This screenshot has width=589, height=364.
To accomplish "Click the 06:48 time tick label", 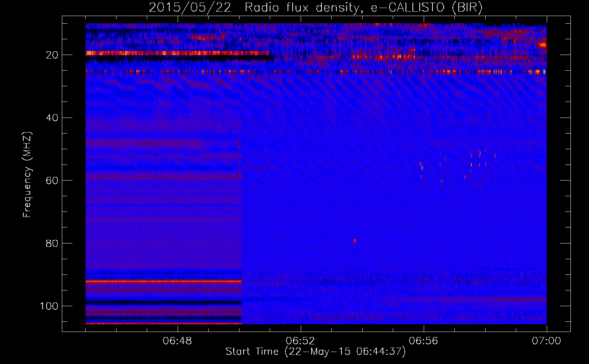I will [177, 341].
